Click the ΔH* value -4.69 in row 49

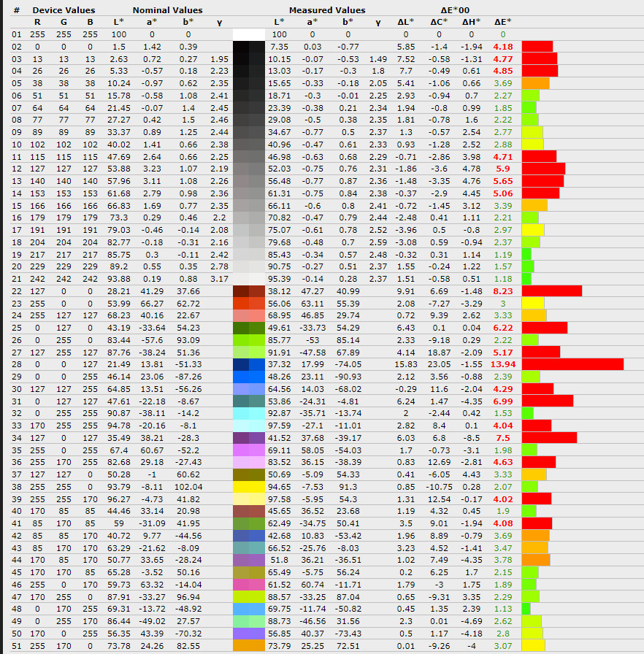(x=472, y=621)
